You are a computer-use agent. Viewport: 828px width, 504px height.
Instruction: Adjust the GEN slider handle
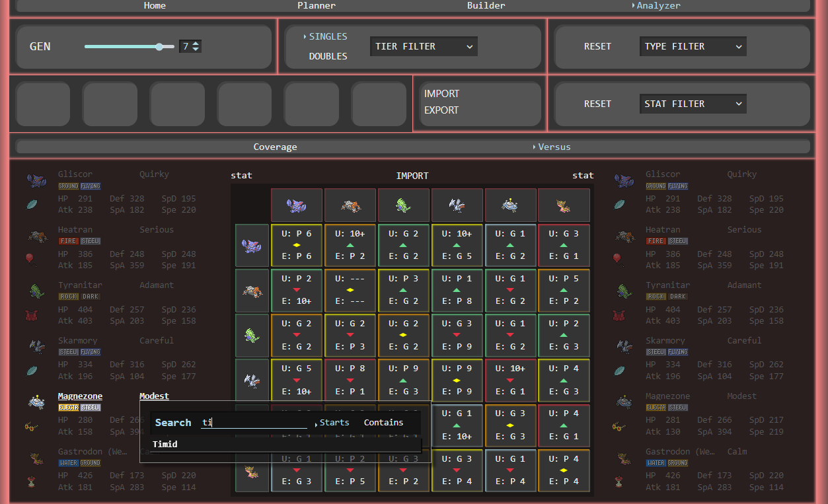[x=159, y=47]
